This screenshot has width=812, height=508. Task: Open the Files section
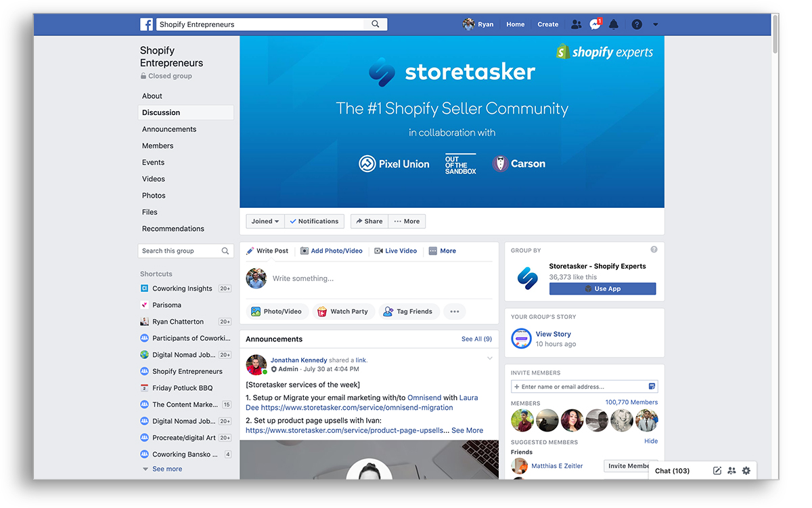150,212
